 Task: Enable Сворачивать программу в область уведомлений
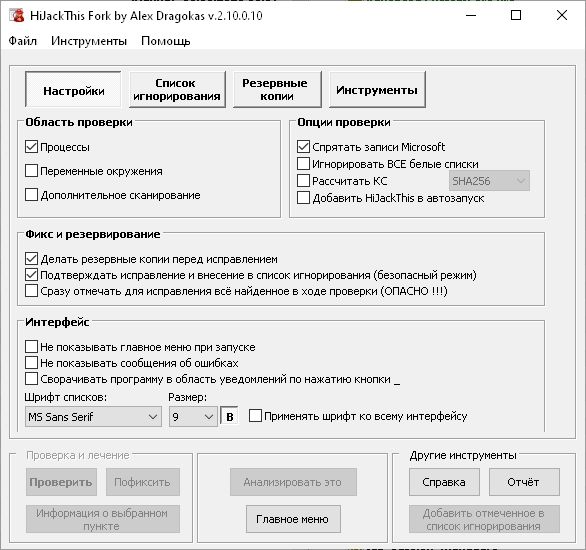[31, 379]
